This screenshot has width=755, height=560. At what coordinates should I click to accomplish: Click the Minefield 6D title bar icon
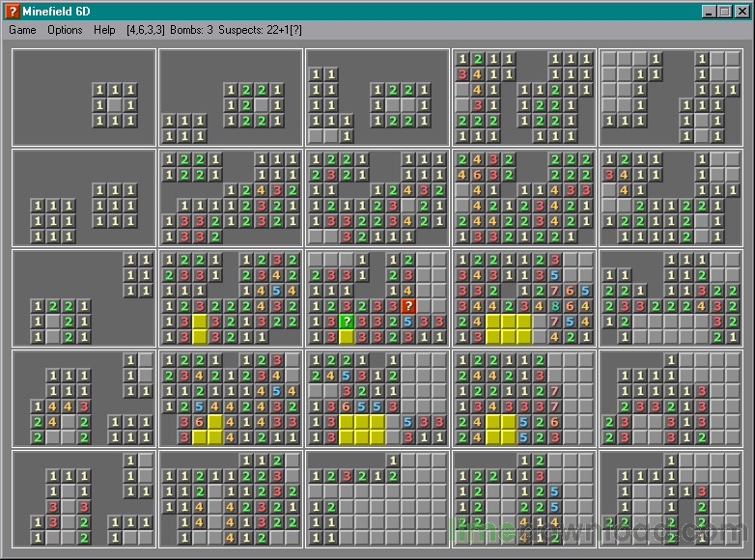[12, 11]
